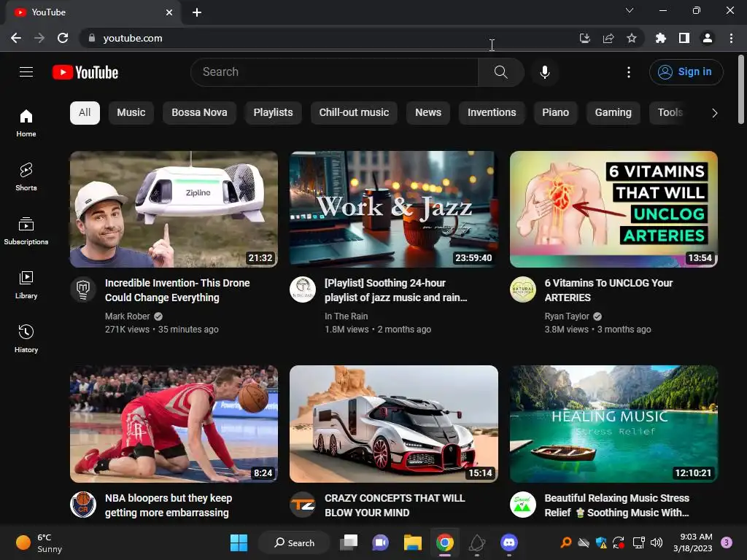Start voice search with microphone icon
Viewport: 747px width, 560px height.
(x=545, y=72)
